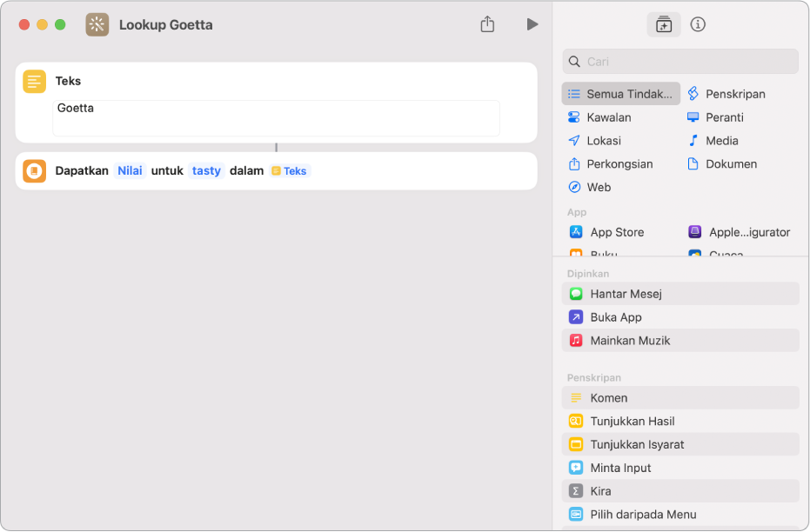Click the Dapatkan action label
This screenshot has width=810, height=532.
coord(82,170)
